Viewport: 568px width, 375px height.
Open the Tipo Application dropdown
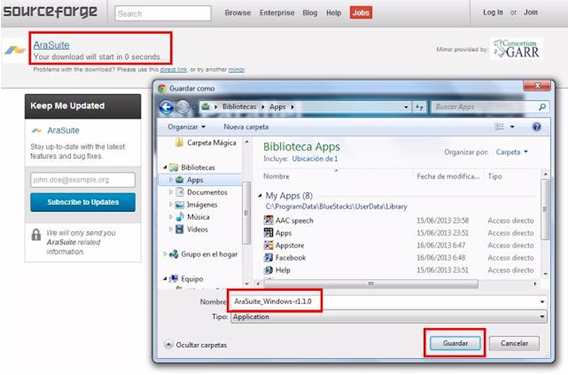tap(388, 317)
